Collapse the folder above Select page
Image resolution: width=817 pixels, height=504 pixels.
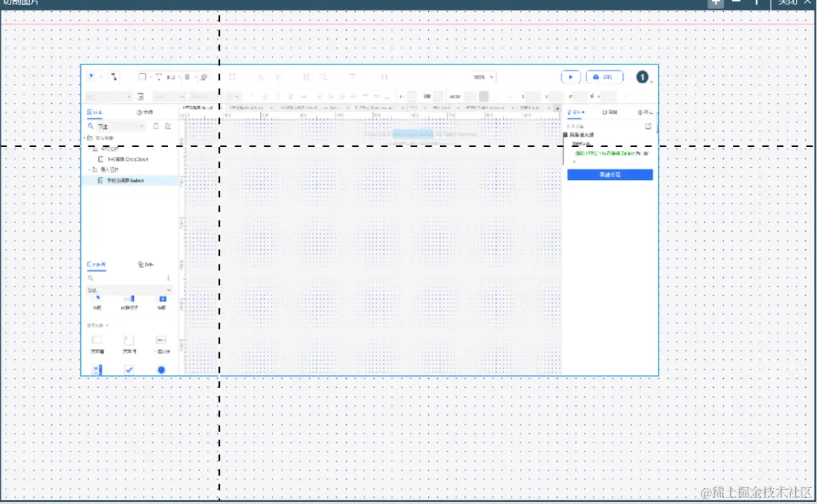point(90,169)
